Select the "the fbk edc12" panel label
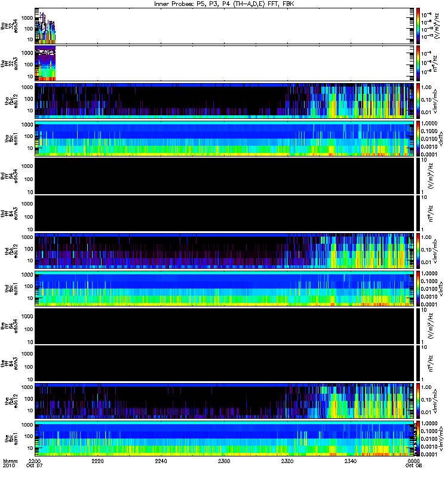The height and width of the screenshot is (478, 448). (x=11, y=401)
